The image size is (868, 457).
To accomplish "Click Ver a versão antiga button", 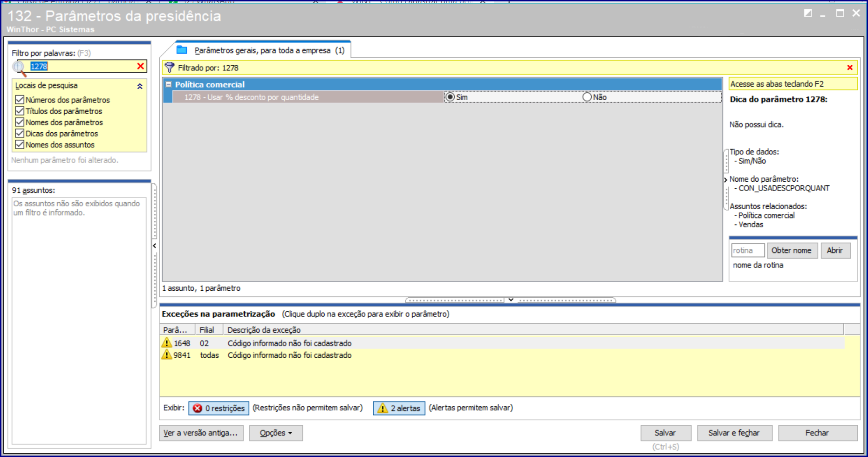I will 201,433.
